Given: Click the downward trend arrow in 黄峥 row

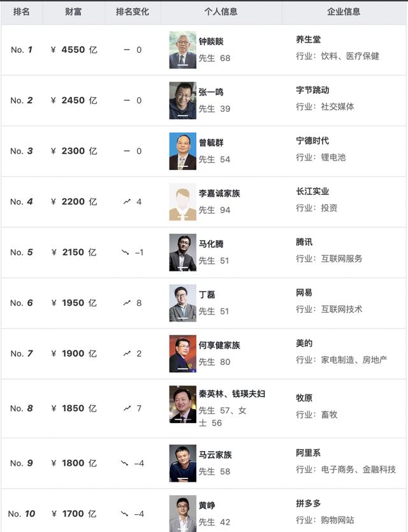Looking at the screenshot, I should (125, 514).
